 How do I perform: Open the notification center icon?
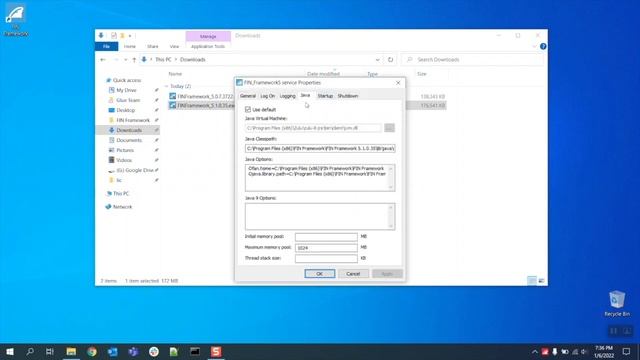click(x=627, y=351)
